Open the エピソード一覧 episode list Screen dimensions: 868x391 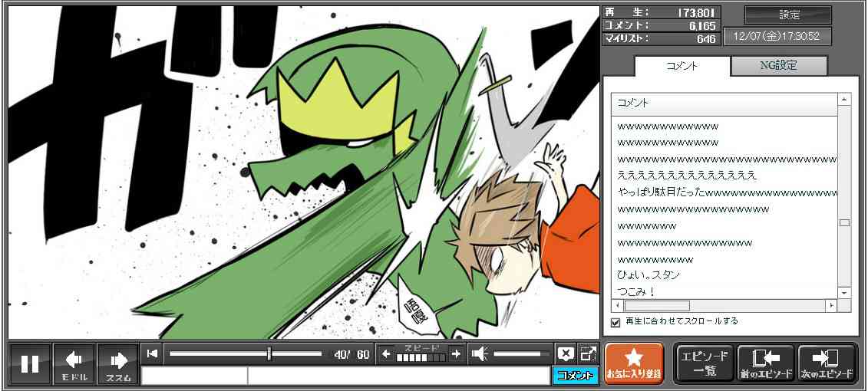click(x=703, y=363)
